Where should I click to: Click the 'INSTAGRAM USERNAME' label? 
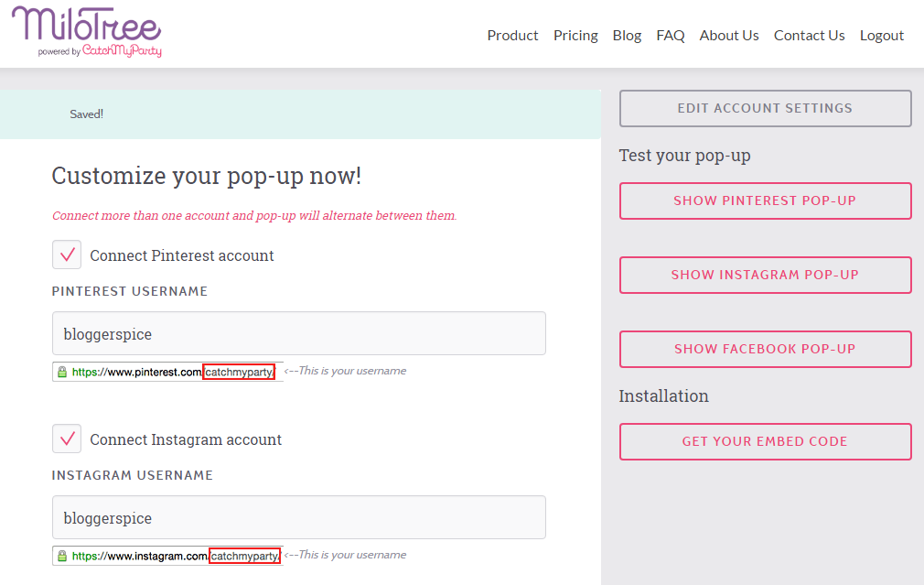133,475
